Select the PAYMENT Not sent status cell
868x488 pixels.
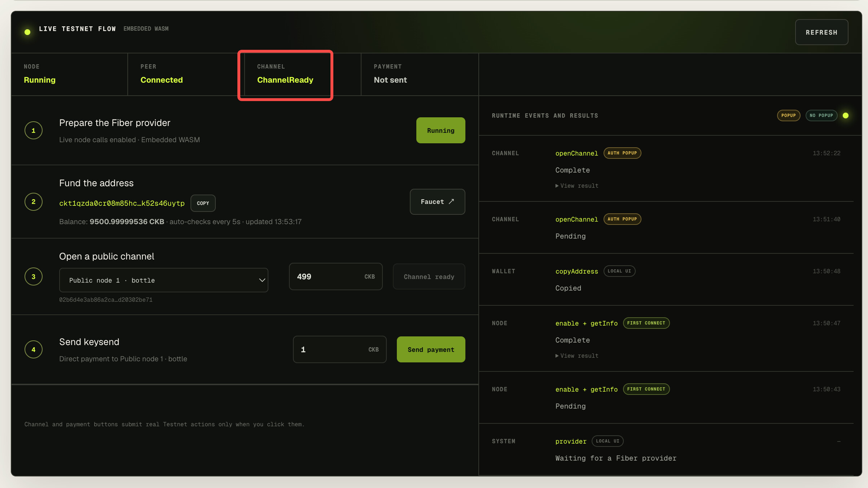pyautogui.click(x=420, y=74)
